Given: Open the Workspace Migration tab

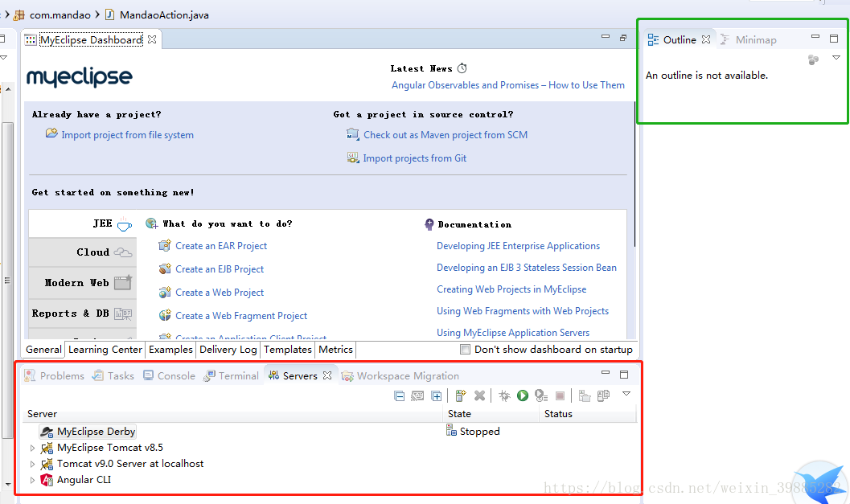Looking at the screenshot, I should (x=400, y=375).
